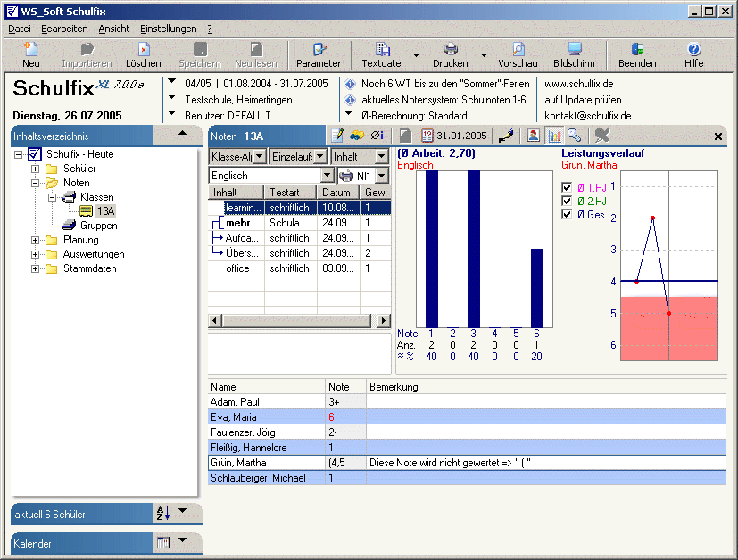Click the left scroll arrow of Inhalt table
Screen dimensions: 738x560
click(x=215, y=321)
